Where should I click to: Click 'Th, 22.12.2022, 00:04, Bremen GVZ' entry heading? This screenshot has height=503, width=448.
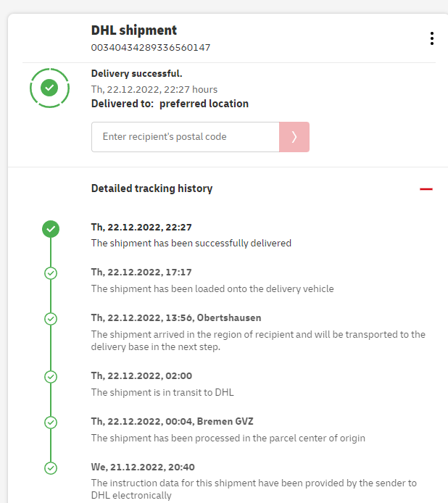172,421
